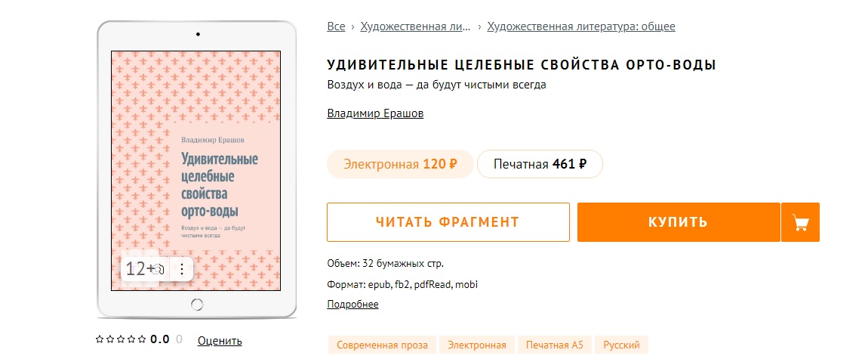Rate the book with the third star

[121, 339]
